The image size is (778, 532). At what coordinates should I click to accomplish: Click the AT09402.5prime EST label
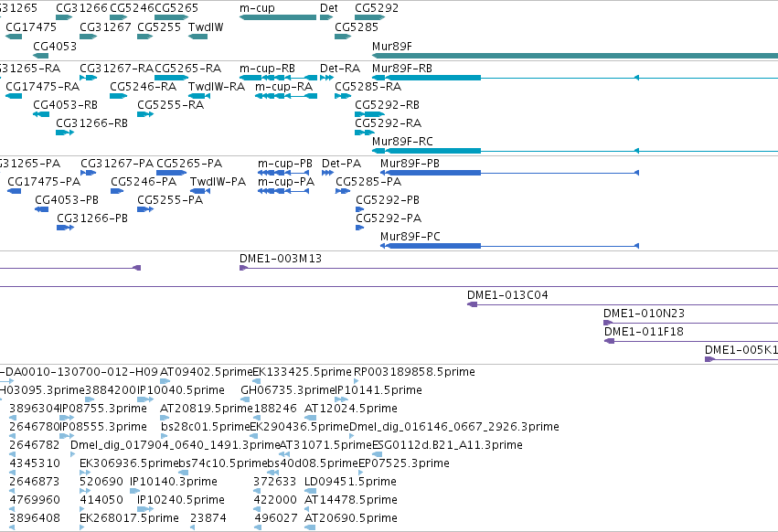206,372
